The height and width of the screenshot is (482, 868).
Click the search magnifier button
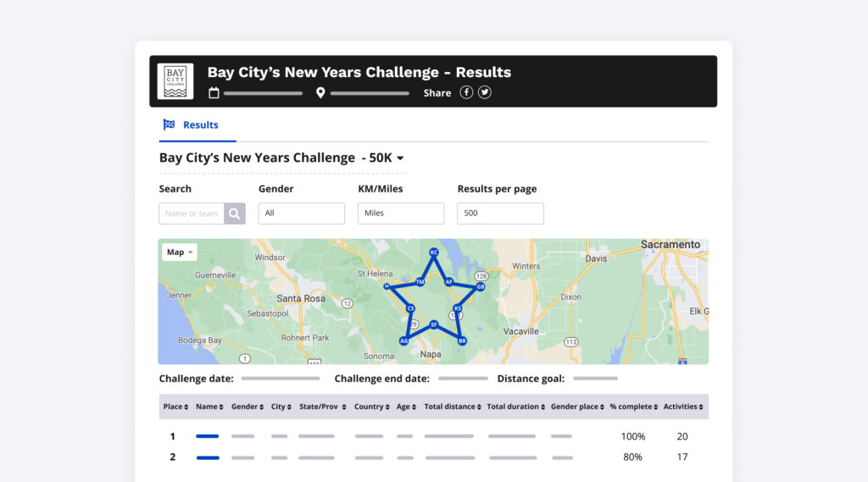click(235, 213)
